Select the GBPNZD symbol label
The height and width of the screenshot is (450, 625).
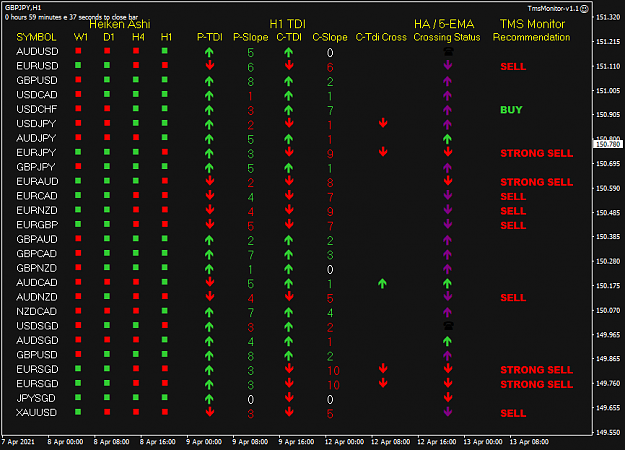pos(37,268)
